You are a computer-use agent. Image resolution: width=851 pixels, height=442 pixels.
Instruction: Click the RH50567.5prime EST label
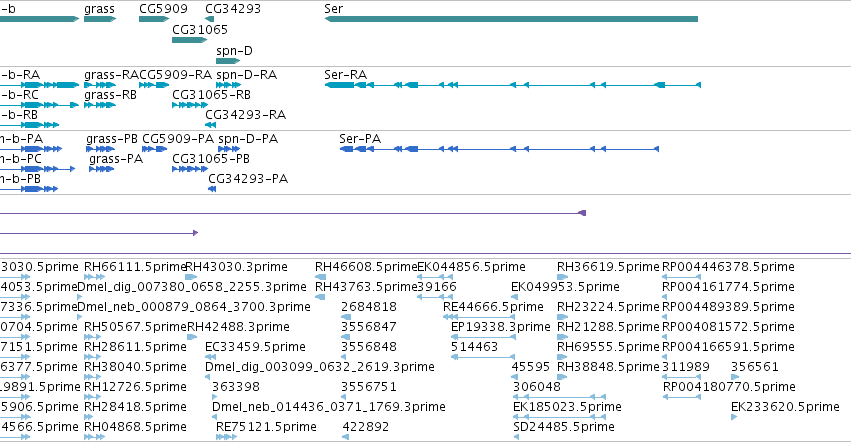(x=135, y=326)
